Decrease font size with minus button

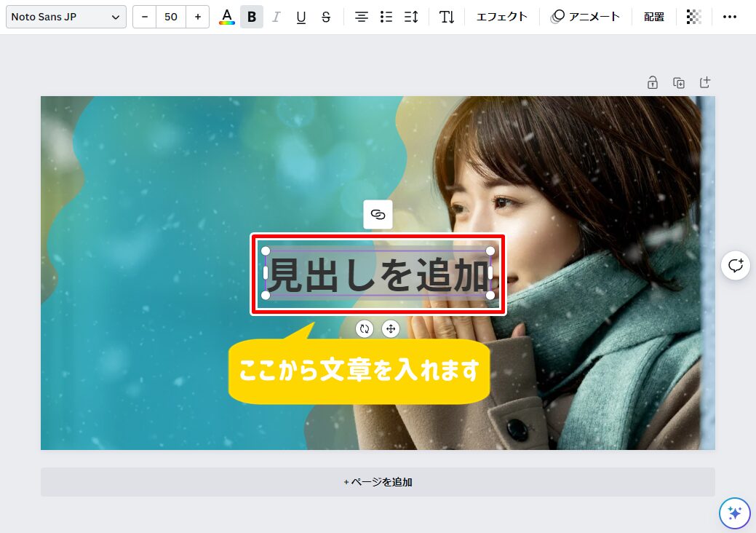pyautogui.click(x=145, y=17)
